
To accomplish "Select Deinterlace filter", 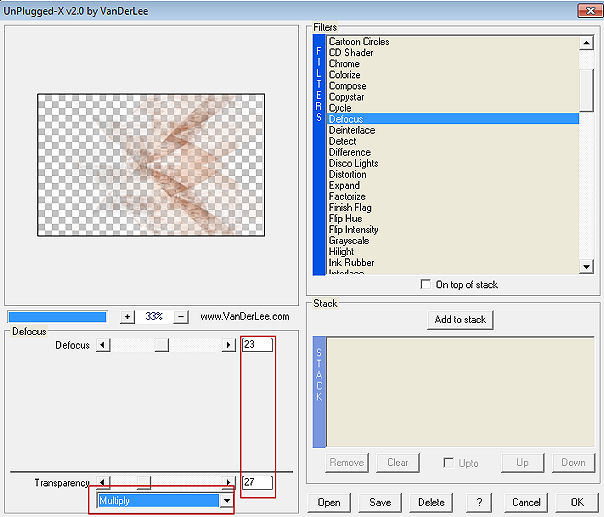I will click(x=453, y=130).
